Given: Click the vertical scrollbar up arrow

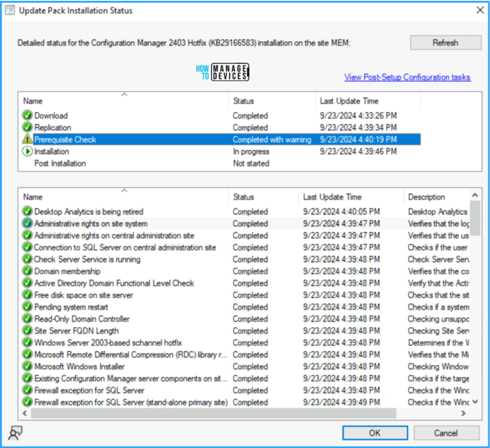Looking at the screenshot, I should (475, 195).
